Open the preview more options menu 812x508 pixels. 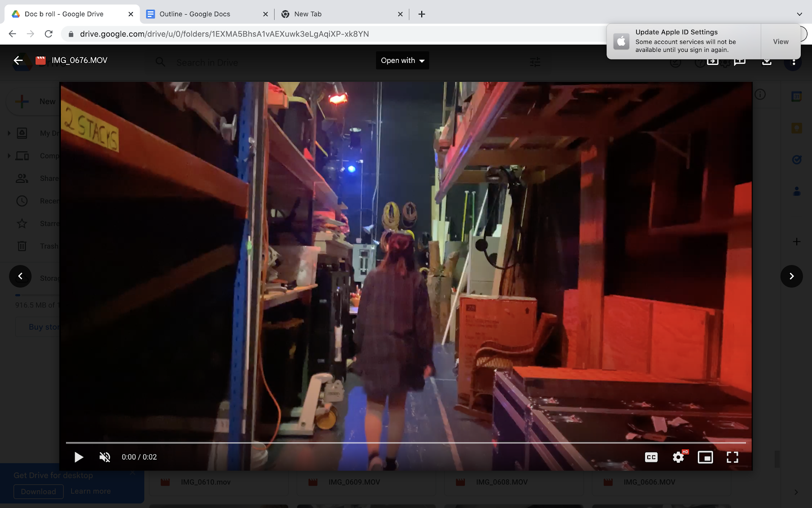point(793,61)
